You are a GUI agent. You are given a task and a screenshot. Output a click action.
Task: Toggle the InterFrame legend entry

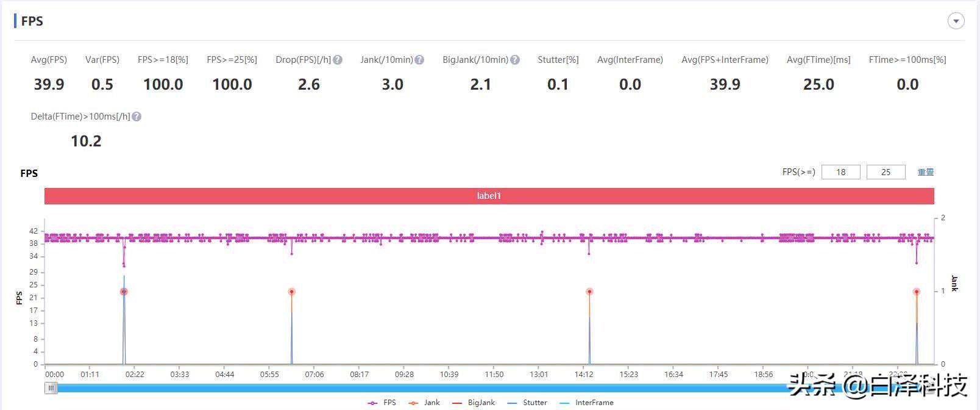[x=586, y=403]
